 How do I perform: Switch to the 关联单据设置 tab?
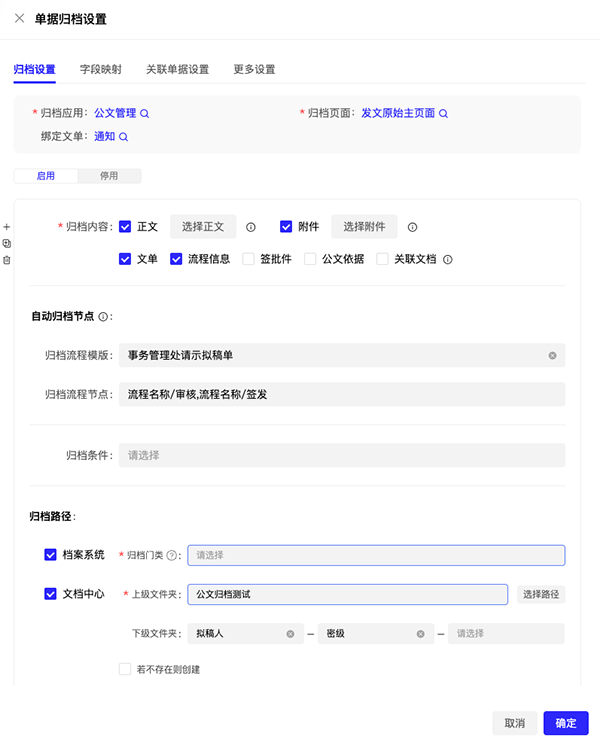(177, 70)
